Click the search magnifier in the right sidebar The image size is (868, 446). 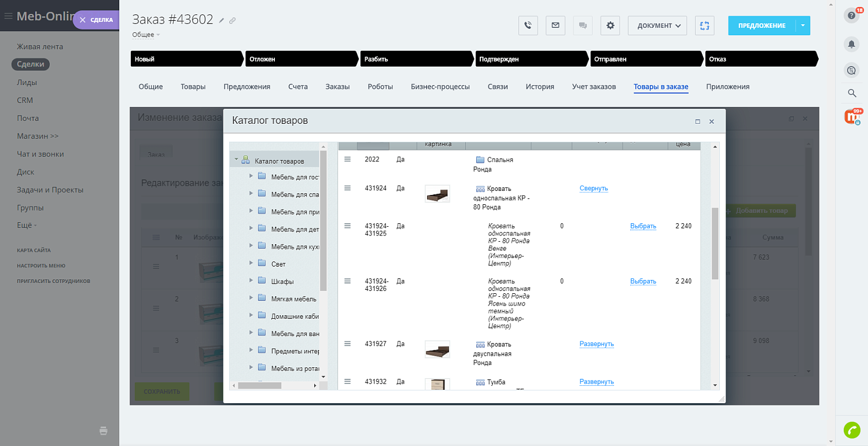point(851,93)
